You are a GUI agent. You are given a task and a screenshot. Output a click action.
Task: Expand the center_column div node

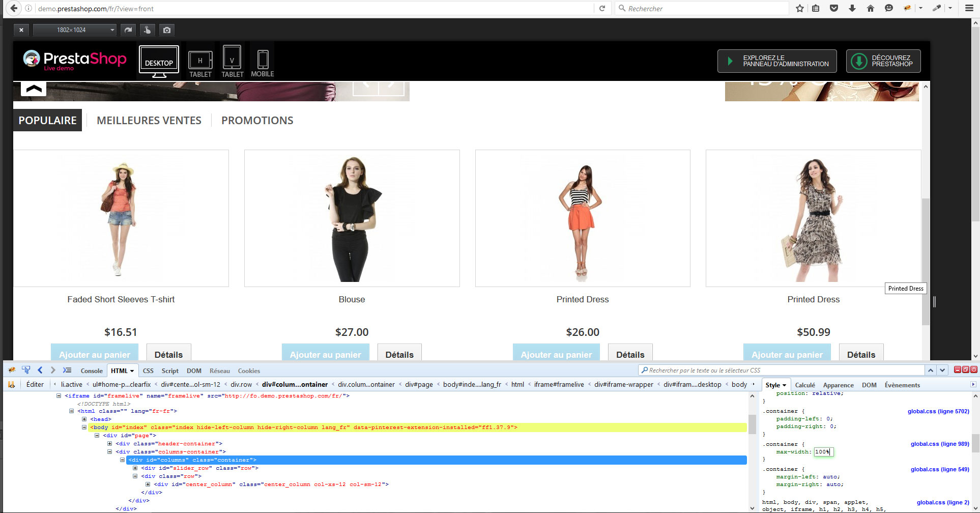148,484
